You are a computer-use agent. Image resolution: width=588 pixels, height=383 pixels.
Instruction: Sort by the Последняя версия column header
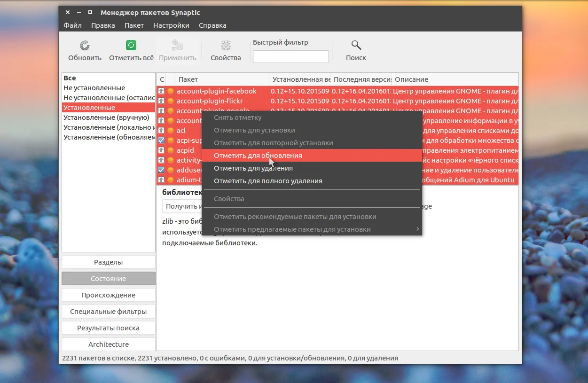(x=361, y=79)
